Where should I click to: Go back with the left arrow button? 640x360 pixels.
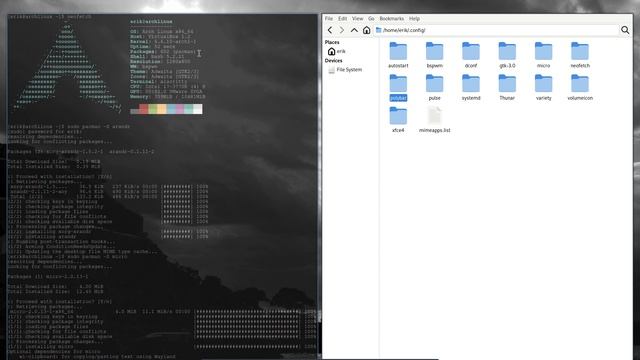(330, 30)
